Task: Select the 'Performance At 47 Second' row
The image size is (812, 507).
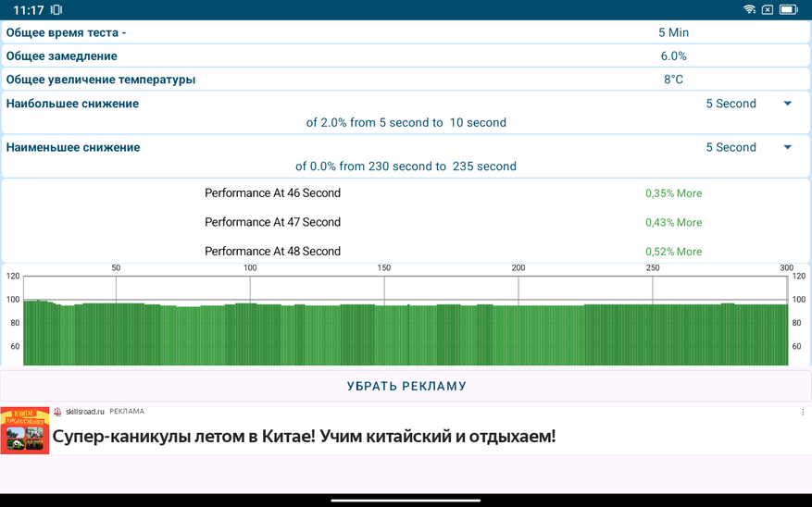Action: 406,222
